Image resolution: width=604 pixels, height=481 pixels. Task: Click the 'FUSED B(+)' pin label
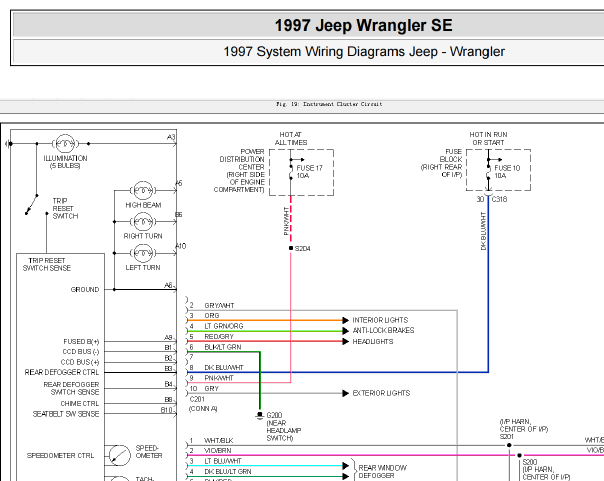coord(81,342)
